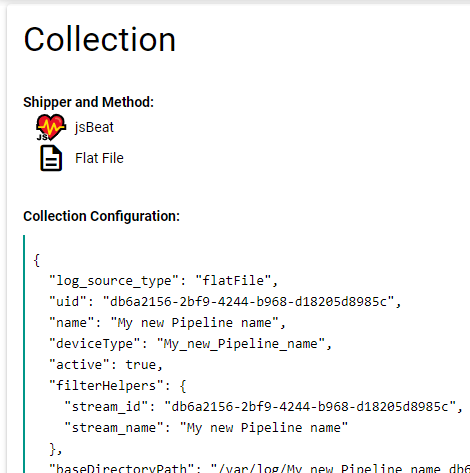
Task: Click the deviceType value My_new_Pipeline_name
Action: tap(241, 344)
